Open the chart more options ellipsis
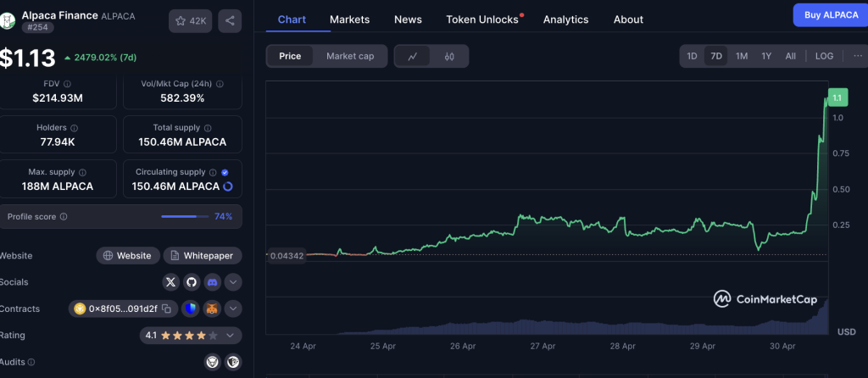 pos(858,56)
